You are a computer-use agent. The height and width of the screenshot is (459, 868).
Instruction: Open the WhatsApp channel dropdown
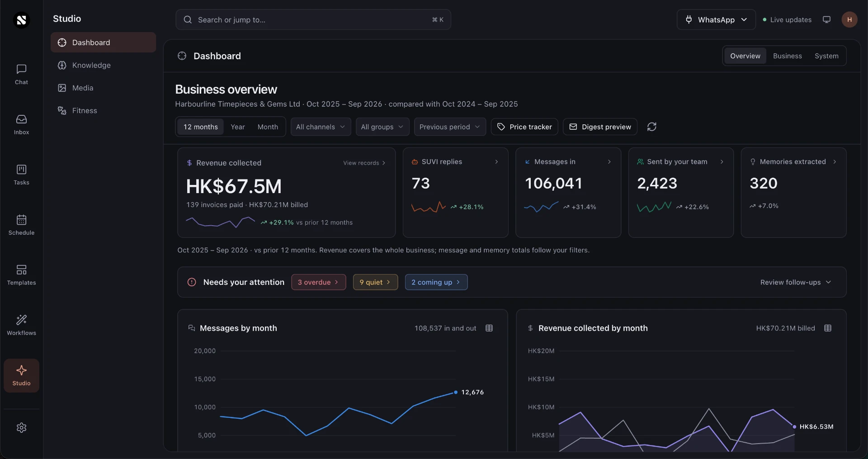pos(716,20)
